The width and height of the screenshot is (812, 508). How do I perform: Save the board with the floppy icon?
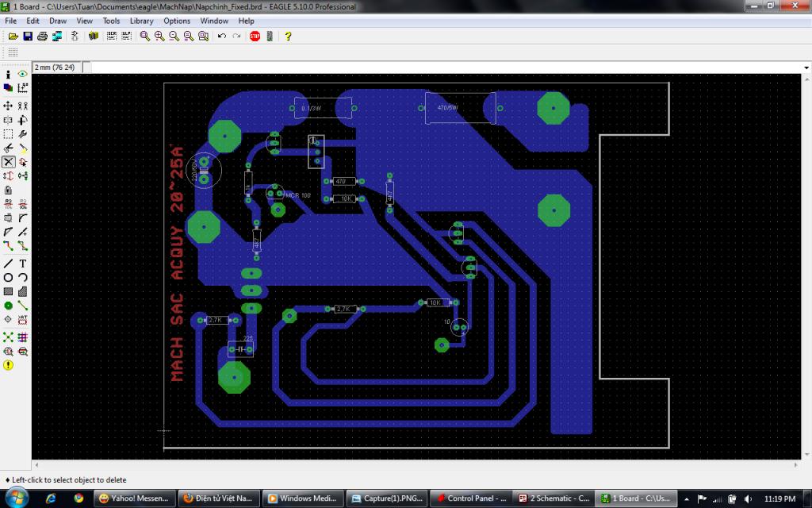(x=28, y=37)
